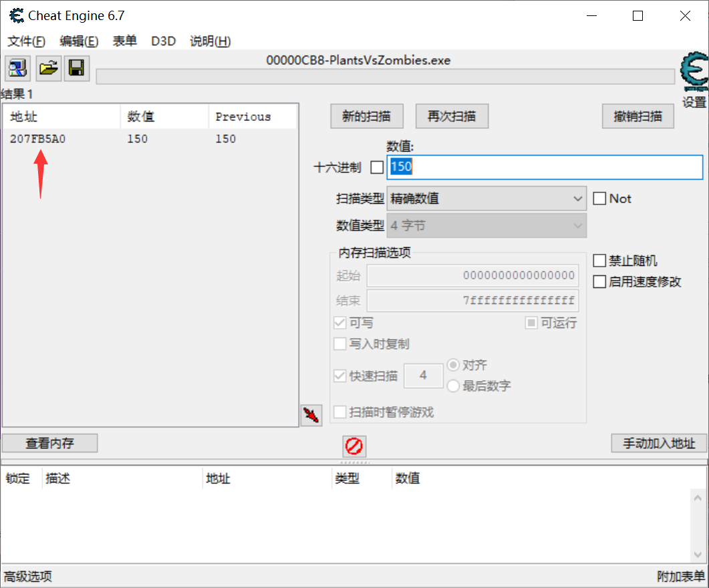The image size is (709, 588).
Task: Open the 扫描类型 dropdown
Action: click(x=486, y=198)
